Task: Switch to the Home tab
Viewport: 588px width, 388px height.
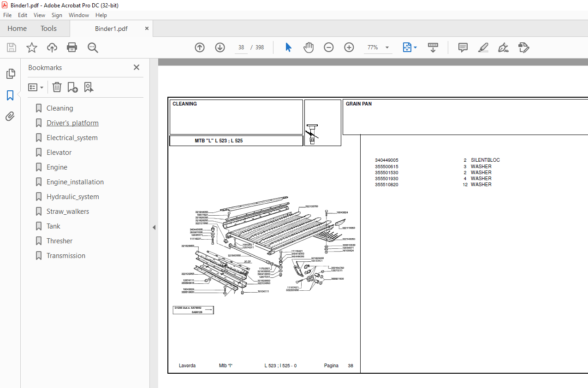Action: pyautogui.click(x=17, y=29)
